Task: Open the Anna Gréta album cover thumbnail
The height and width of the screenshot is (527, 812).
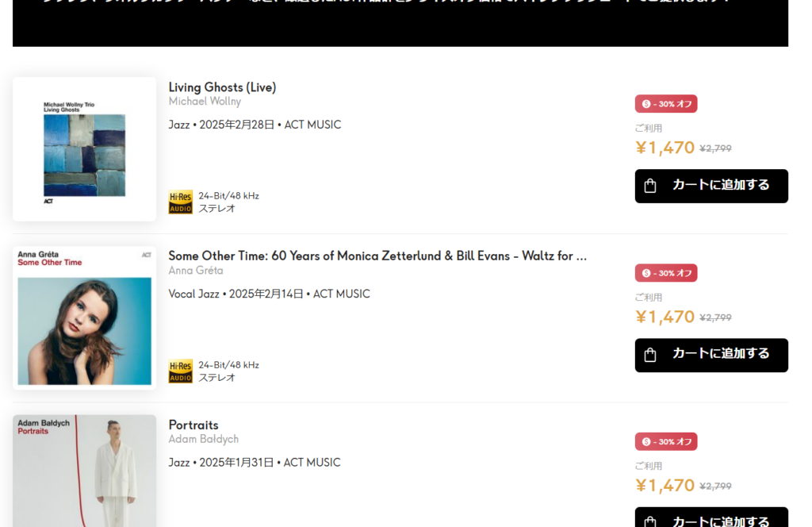Action: point(84,318)
